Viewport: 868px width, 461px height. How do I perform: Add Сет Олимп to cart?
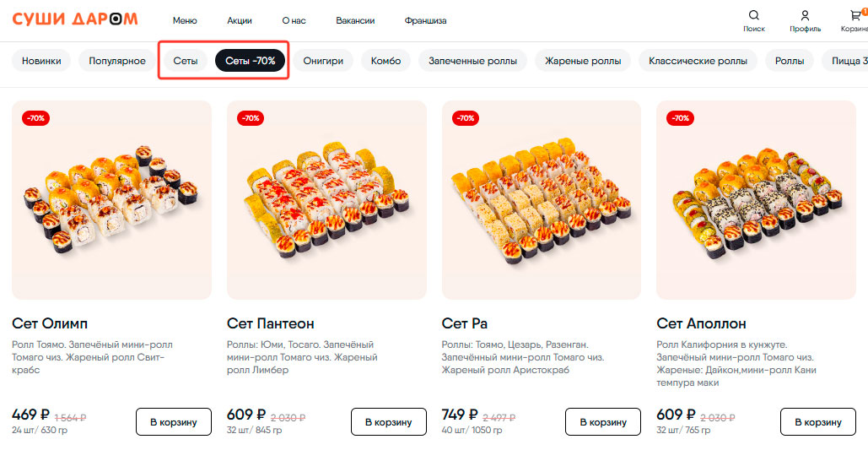coord(174,421)
